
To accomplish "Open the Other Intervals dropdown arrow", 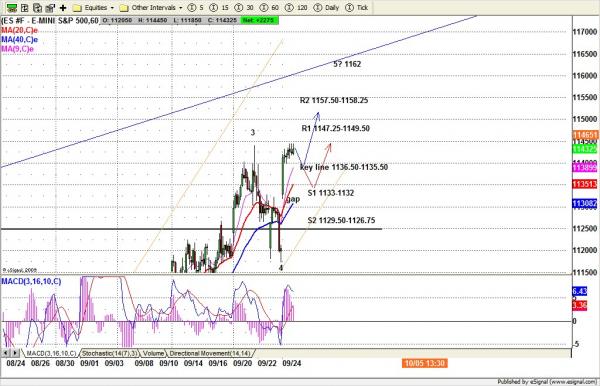I will pos(181,8).
